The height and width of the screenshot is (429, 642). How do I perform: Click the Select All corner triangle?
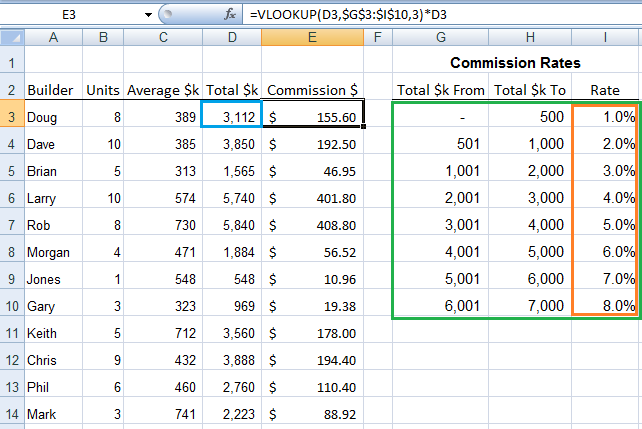coord(12,38)
